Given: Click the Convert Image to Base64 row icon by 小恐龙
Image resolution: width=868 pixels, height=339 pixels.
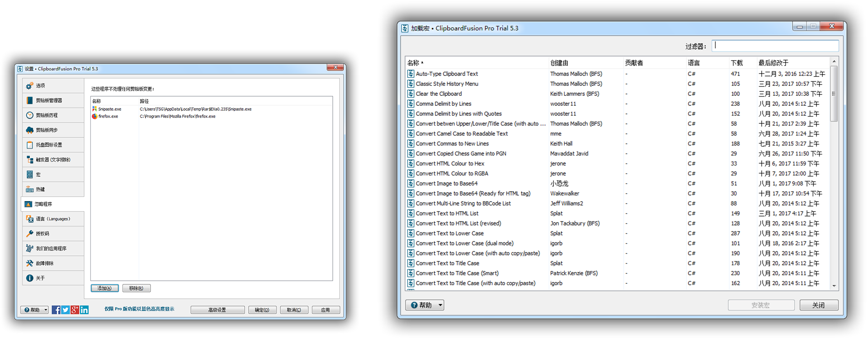Looking at the screenshot, I should point(410,184).
